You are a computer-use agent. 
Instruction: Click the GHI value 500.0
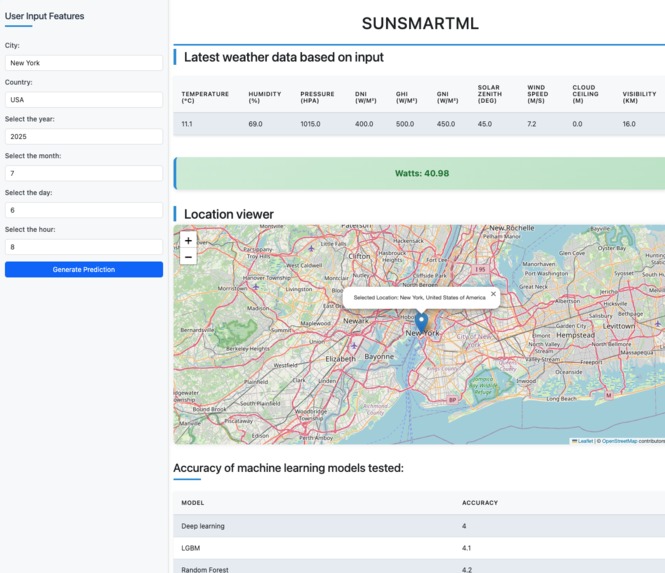[405, 124]
